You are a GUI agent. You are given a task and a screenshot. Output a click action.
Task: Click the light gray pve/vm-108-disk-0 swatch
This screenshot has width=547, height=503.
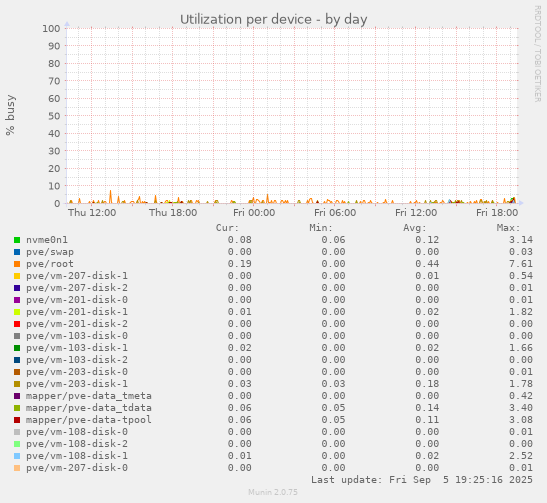(17, 432)
